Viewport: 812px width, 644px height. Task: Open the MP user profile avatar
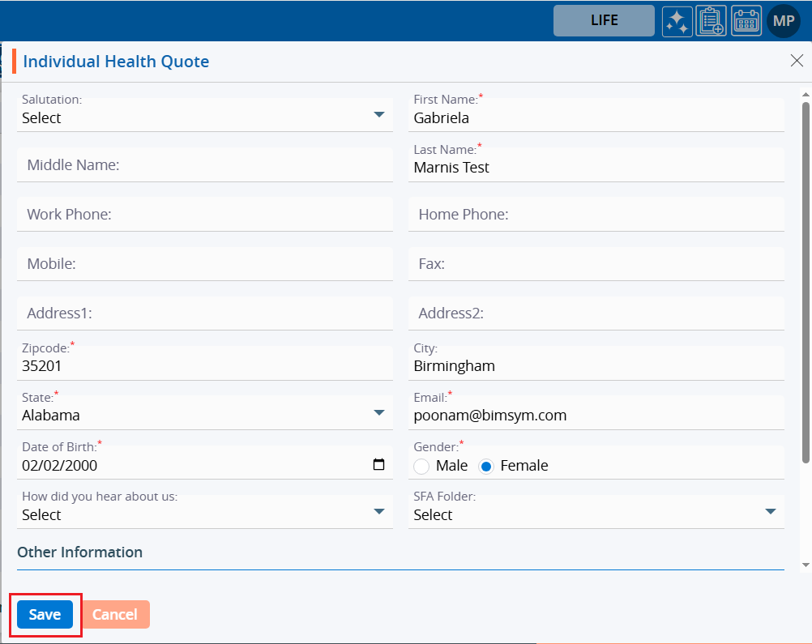coord(784,21)
